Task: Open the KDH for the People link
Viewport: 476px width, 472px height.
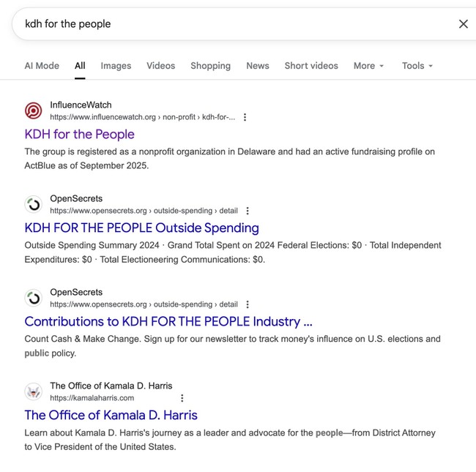Action: point(80,134)
